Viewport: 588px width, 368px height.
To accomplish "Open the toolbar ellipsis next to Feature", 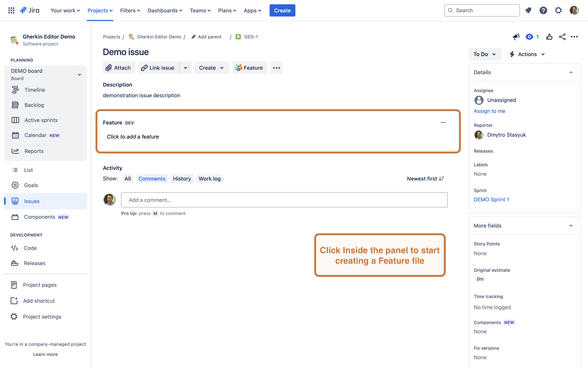I will (x=276, y=68).
